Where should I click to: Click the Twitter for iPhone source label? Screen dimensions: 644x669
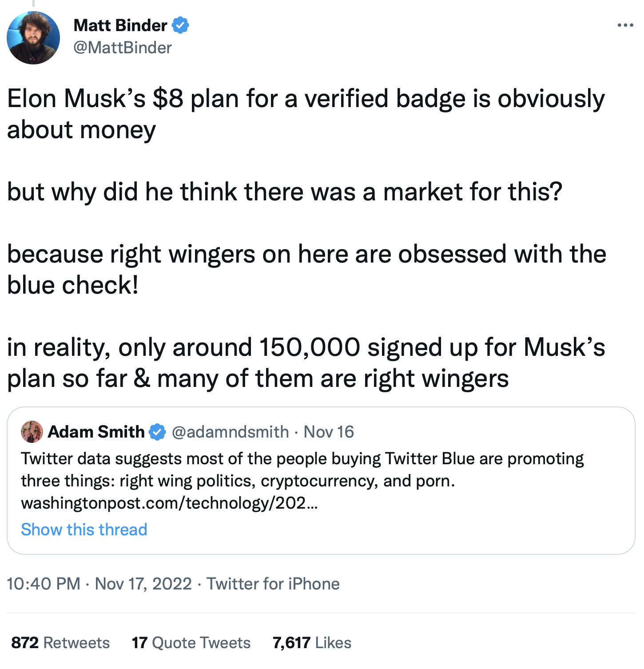(x=273, y=584)
